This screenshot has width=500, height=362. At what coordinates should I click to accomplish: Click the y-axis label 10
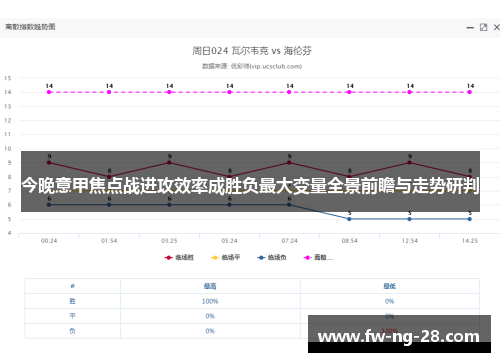pyautogui.click(x=8, y=149)
